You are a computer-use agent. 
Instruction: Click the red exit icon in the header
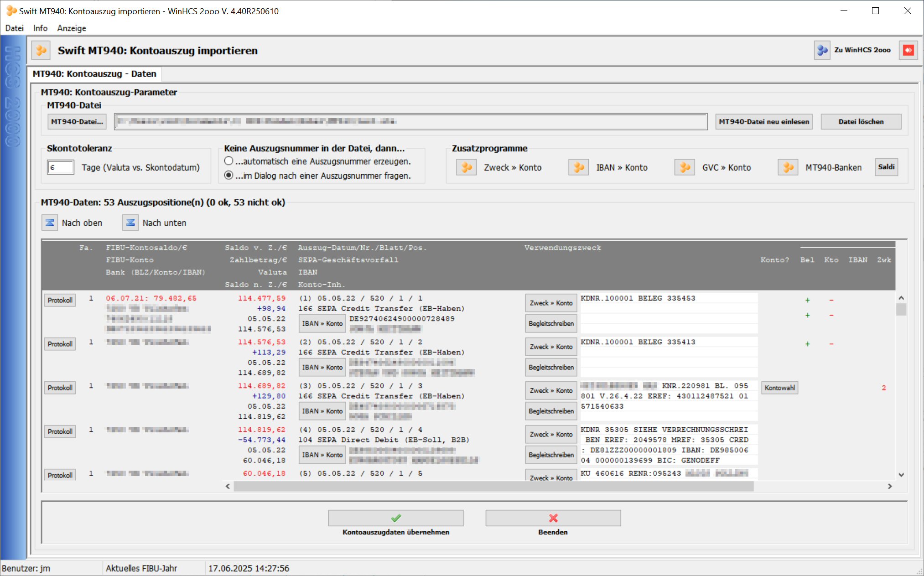tap(908, 50)
